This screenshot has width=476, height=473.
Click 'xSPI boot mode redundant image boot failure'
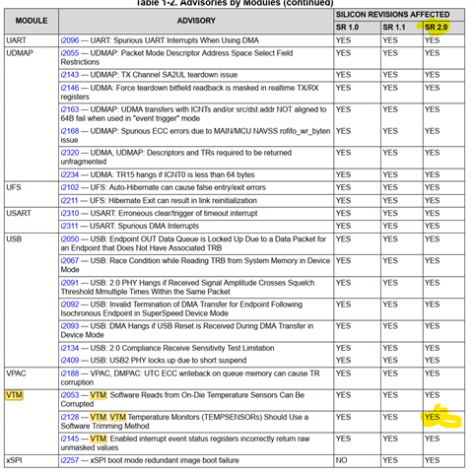tap(165, 460)
